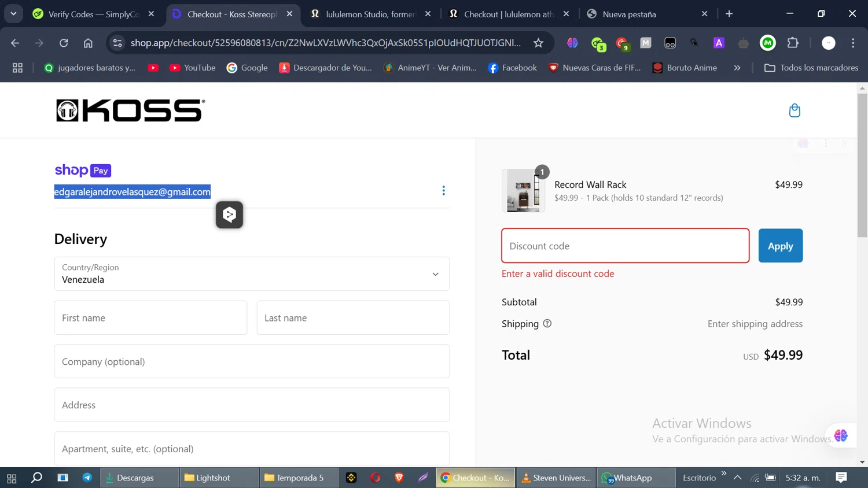Screen dimensions: 868x488
Task: Show hidden system tray icons
Action: coord(737,478)
